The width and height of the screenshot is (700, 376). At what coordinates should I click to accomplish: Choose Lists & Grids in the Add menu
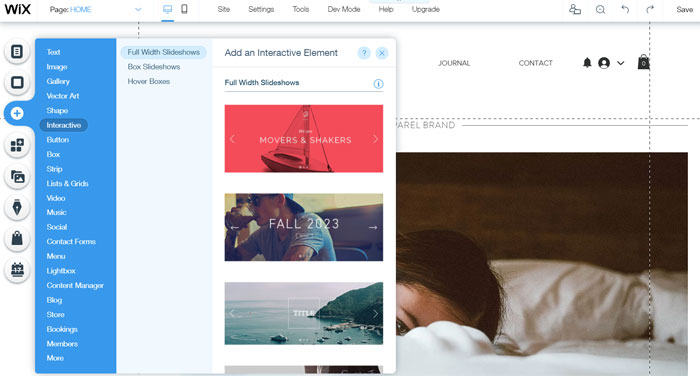67,184
